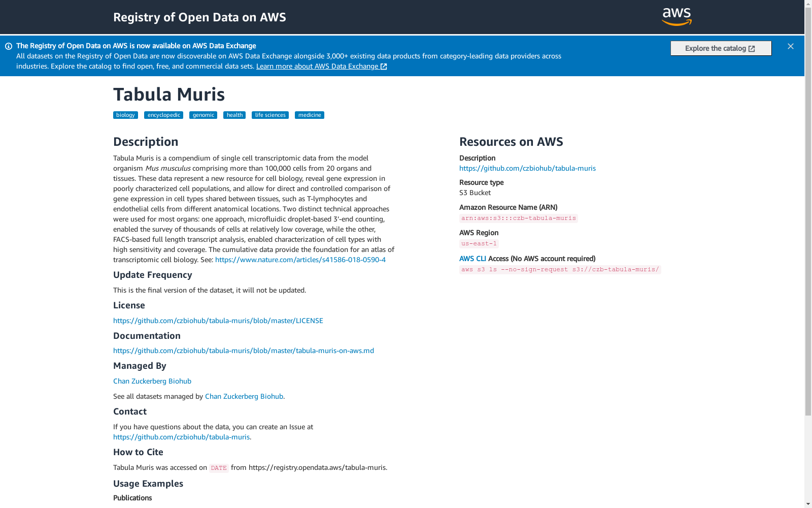The image size is (812, 508).
Task: Click the Usage Examples heading
Action: tap(148, 484)
